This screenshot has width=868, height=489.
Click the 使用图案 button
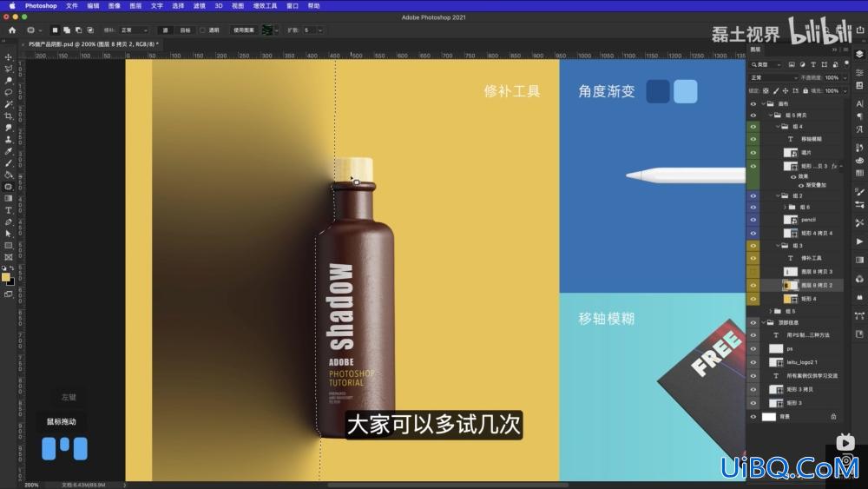244,30
